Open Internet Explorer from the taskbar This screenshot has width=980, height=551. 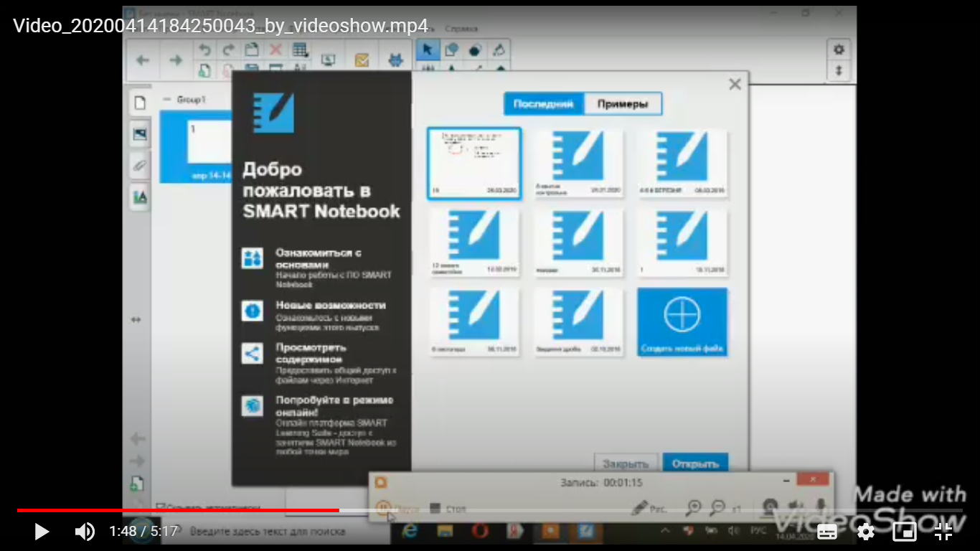click(410, 532)
